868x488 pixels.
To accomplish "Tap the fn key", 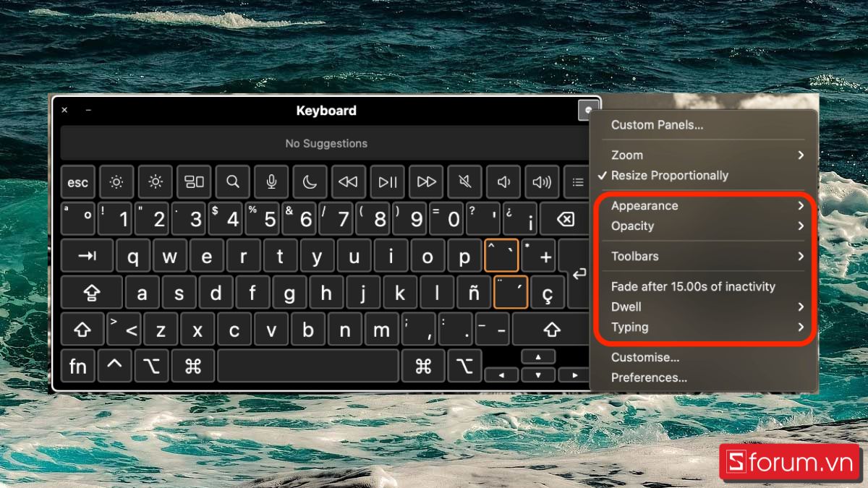I will click(78, 367).
